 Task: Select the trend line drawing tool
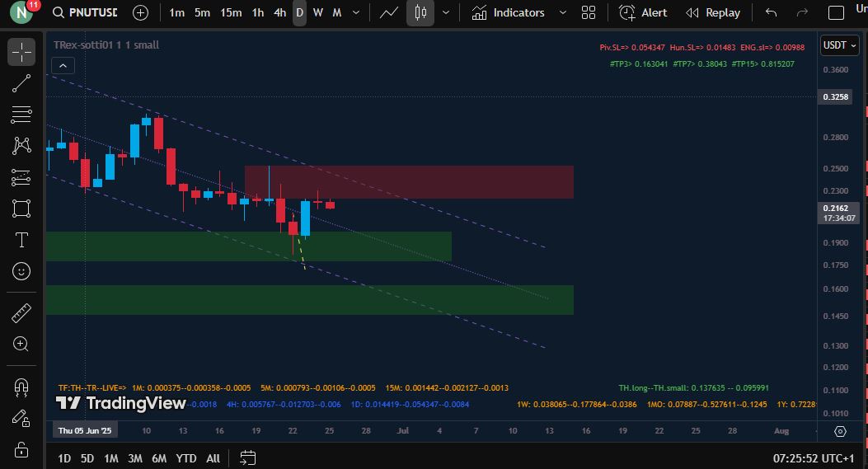click(x=21, y=83)
